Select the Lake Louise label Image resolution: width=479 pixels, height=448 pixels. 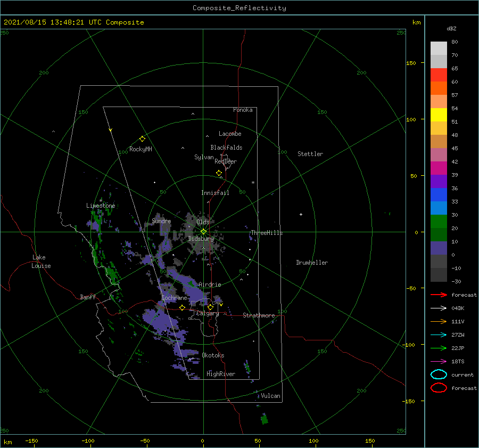(x=41, y=262)
